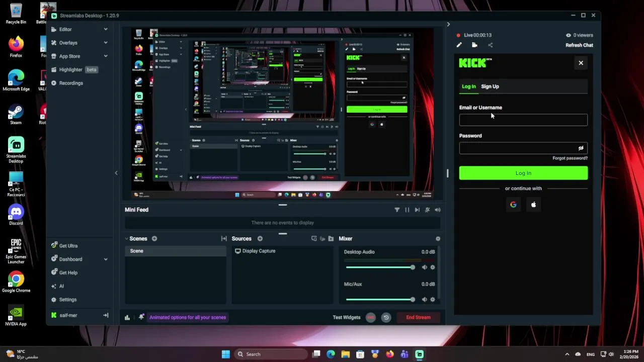
Task: Expand the App Store chevron
Action: (x=106, y=56)
